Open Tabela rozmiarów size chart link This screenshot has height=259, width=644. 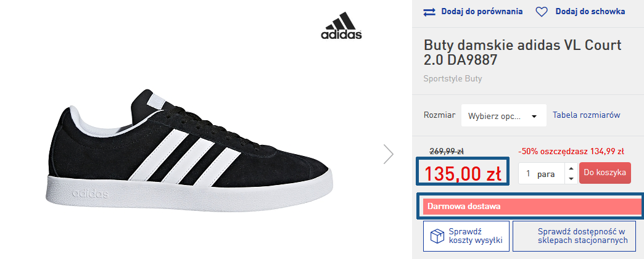[x=586, y=115]
